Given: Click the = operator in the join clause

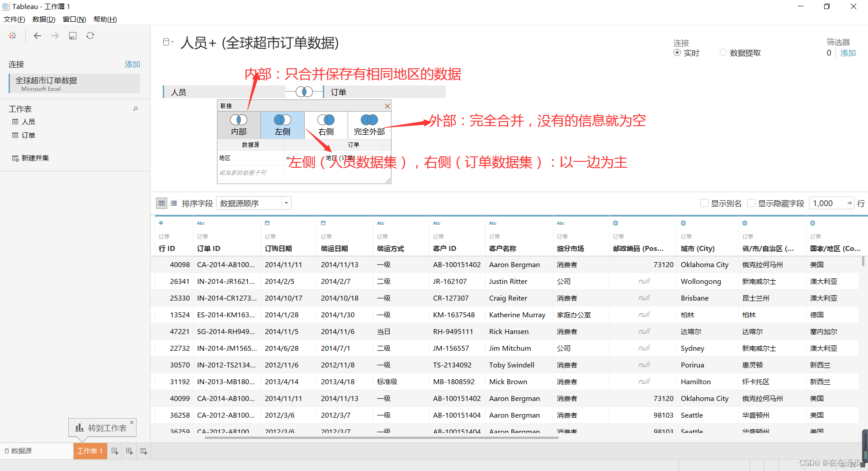Looking at the screenshot, I should tap(288, 158).
